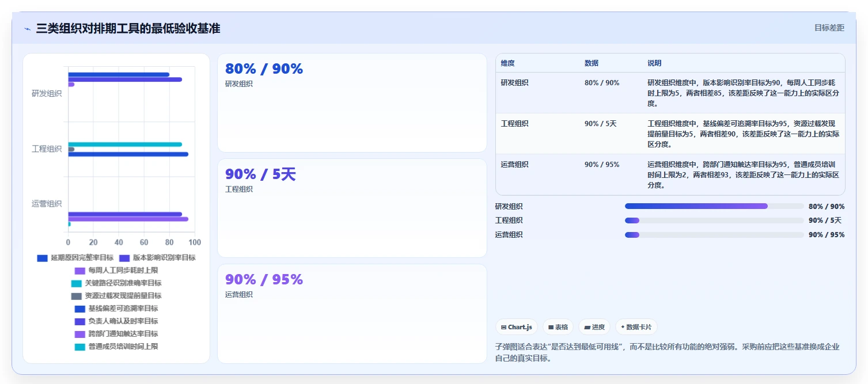
Task: Click the 表格 chip
Action: (558, 327)
